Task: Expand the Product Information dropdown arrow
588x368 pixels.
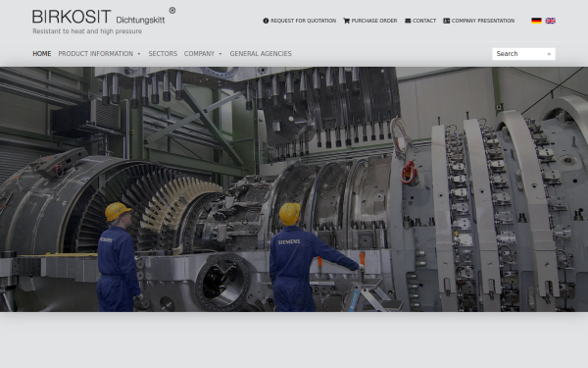Action: pyautogui.click(x=139, y=54)
